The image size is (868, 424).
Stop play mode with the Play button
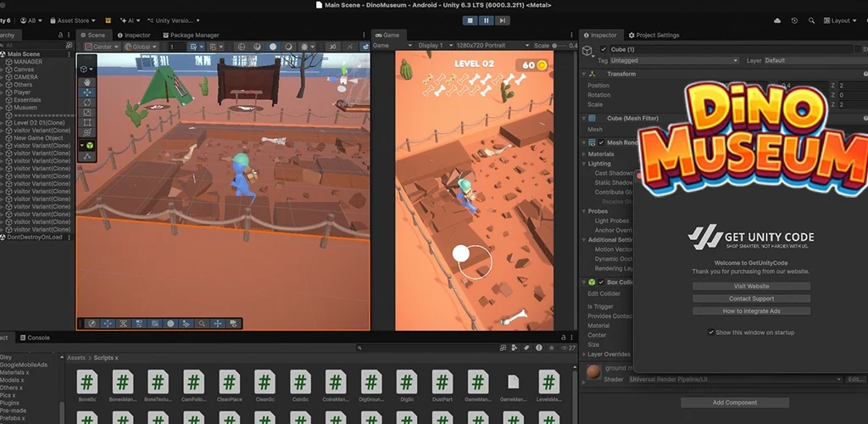[470, 20]
